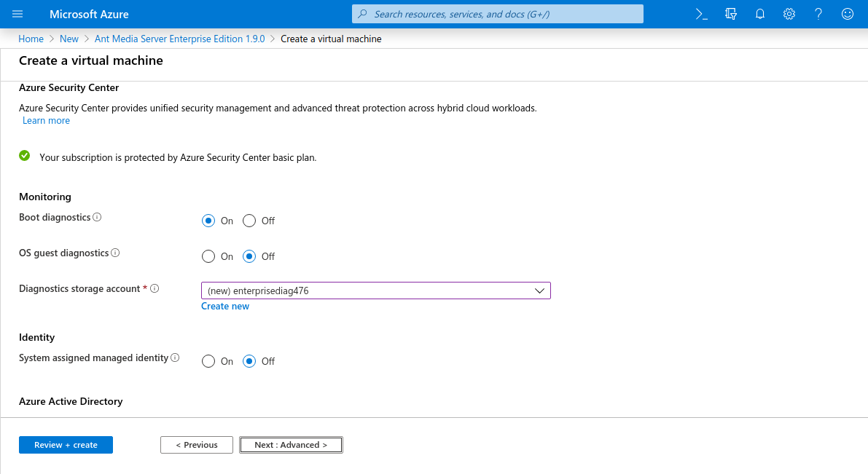868x474 pixels.
Task: Click the green security check icon
Action: tap(24, 156)
